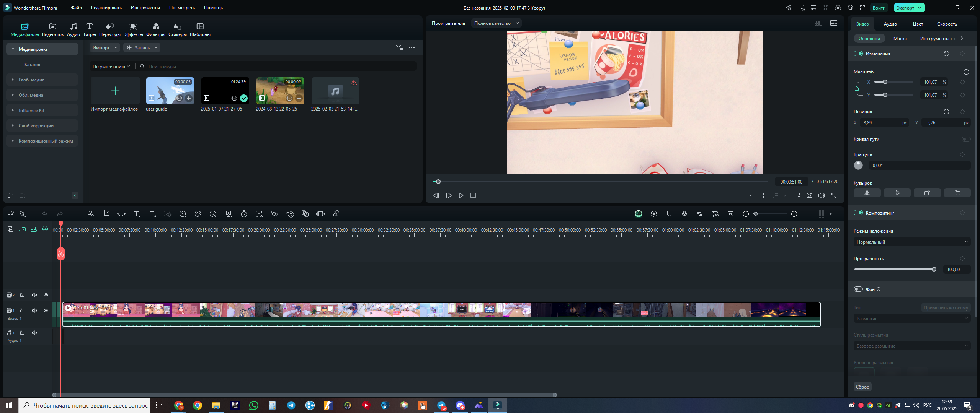Image resolution: width=980 pixels, height=413 pixels.
Task: Click the filter media icon in media panel
Action: click(399, 47)
